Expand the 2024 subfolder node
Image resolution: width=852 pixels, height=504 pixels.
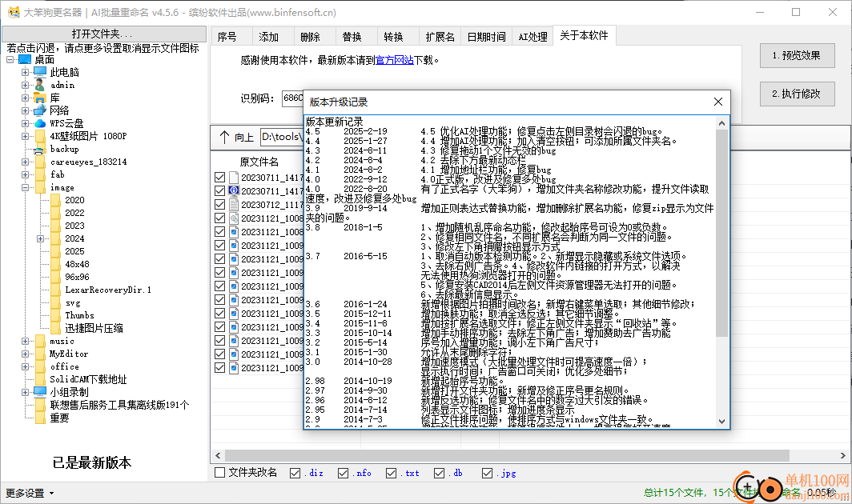click(x=40, y=239)
